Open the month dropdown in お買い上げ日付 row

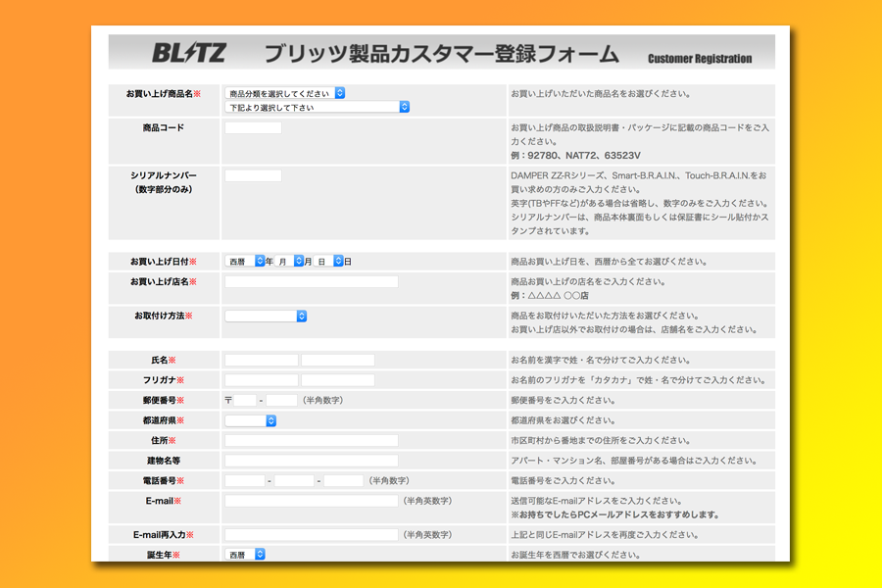pyautogui.click(x=289, y=261)
